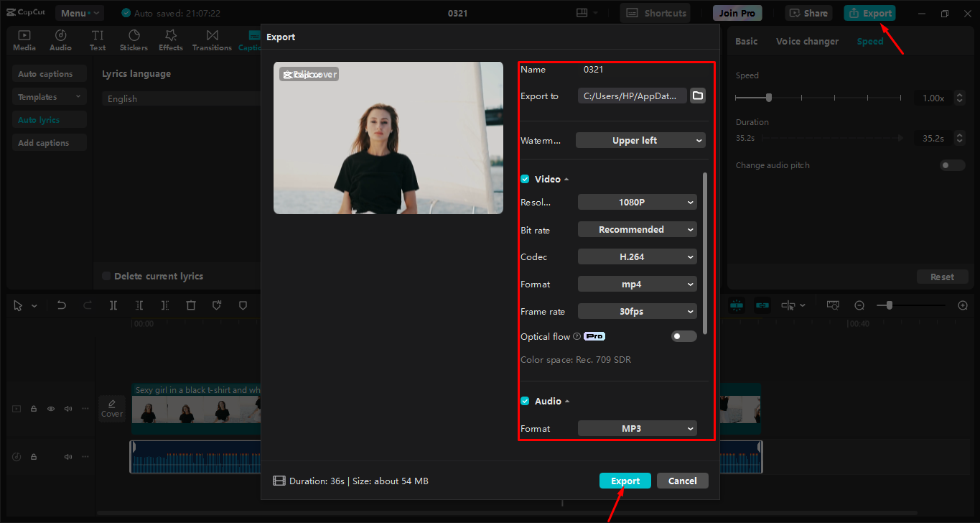The width and height of the screenshot is (980, 523).
Task: Open the Watermark position dropdown
Action: pos(640,140)
